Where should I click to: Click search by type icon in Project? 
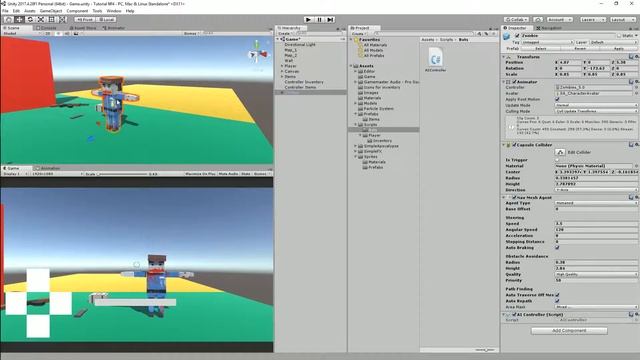point(479,33)
